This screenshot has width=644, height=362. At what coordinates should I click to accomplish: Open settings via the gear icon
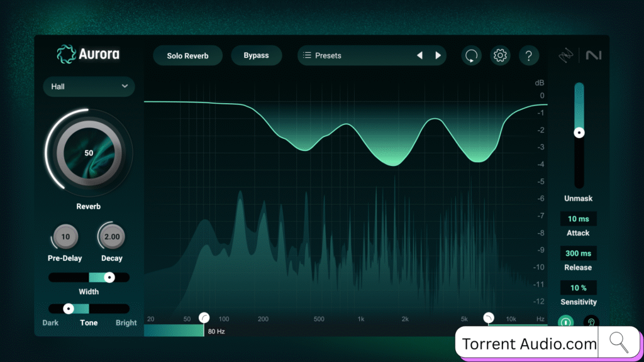[500, 55]
